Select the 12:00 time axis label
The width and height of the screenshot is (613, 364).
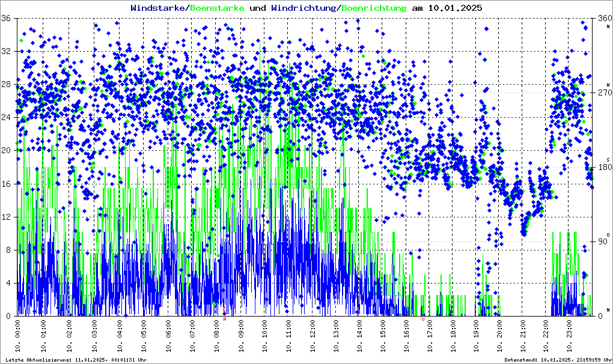313,336
